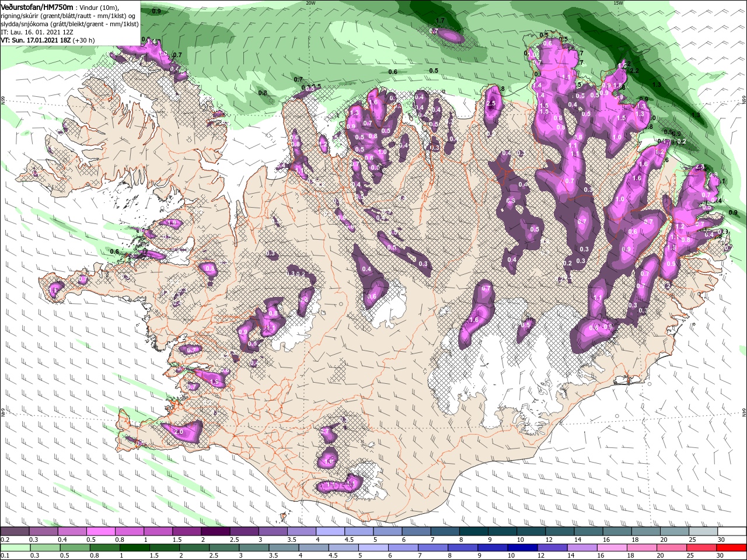
Task: Click the pale green 0.1–0.3 rain legend swatch
Action: [x=16, y=548]
